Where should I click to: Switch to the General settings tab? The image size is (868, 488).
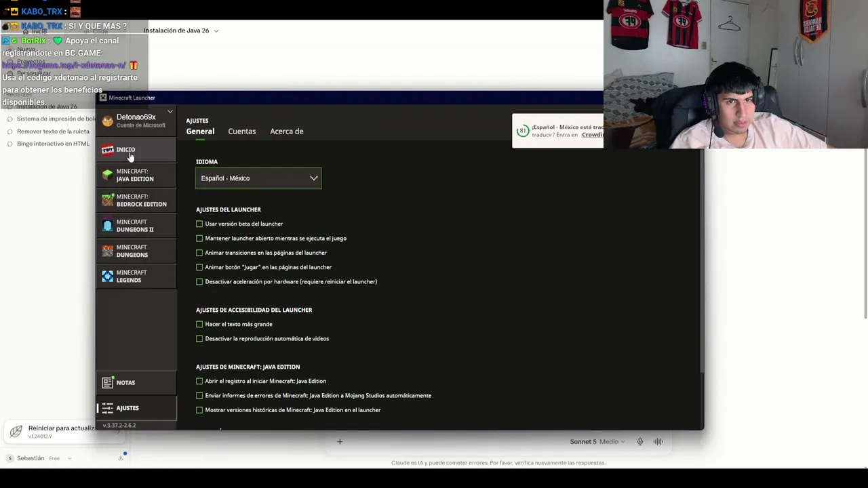click(200, 131)
